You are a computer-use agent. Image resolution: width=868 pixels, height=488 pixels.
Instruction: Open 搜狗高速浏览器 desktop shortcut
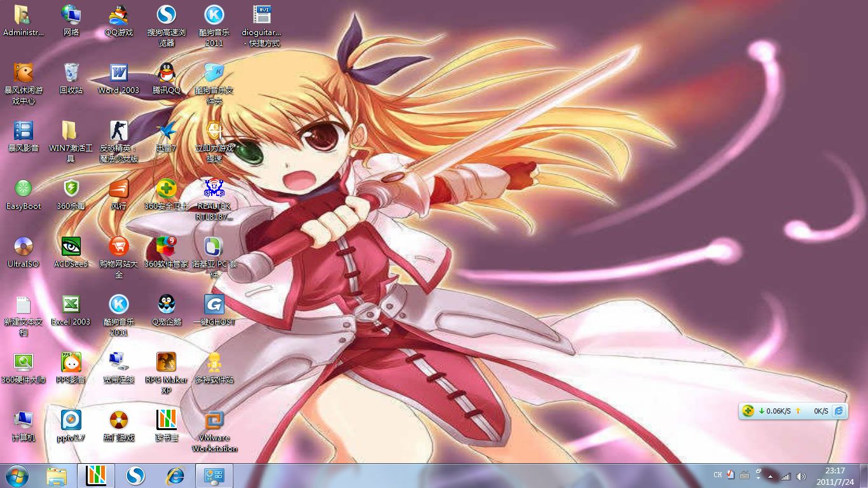click(x=167, y=25)
